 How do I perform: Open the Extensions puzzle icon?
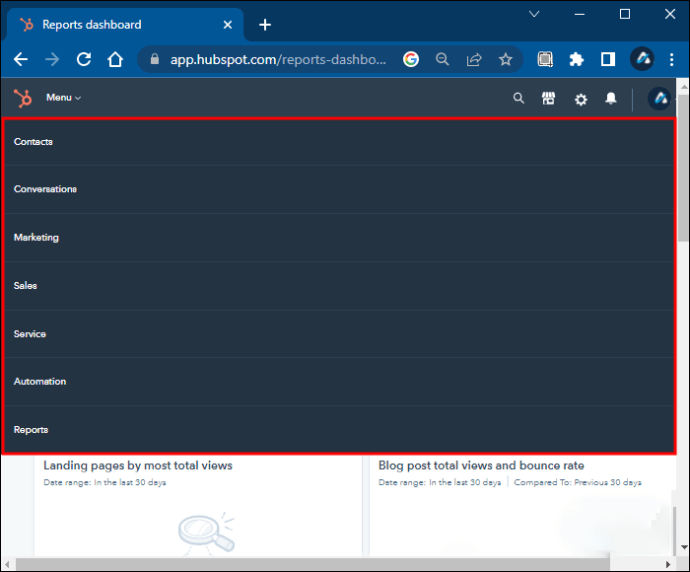coord(576,59)
